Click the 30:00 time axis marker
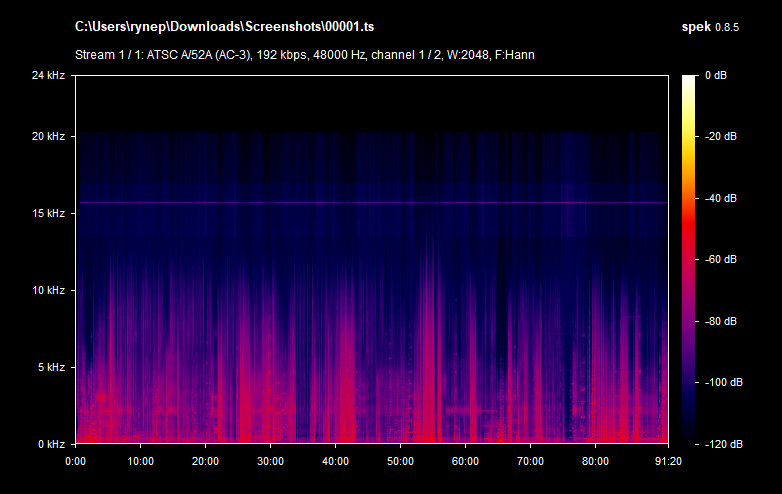782x494 pixels. [271, 462]
